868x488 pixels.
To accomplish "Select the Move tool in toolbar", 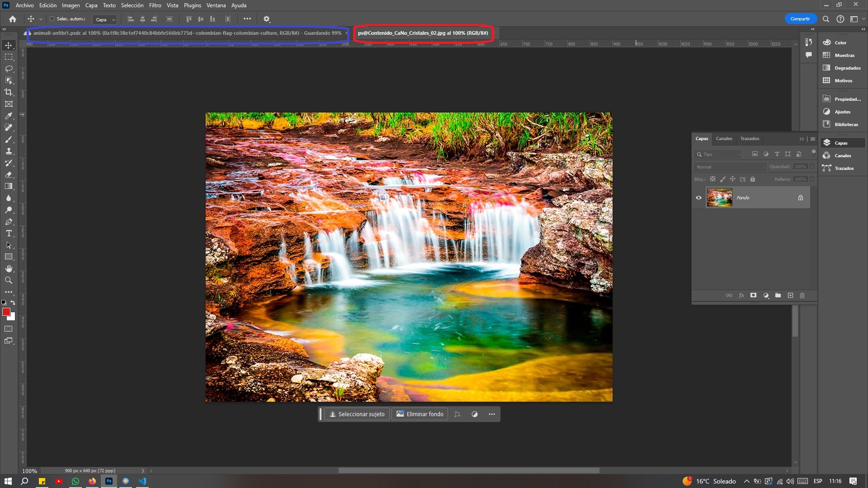I will 8,45.
